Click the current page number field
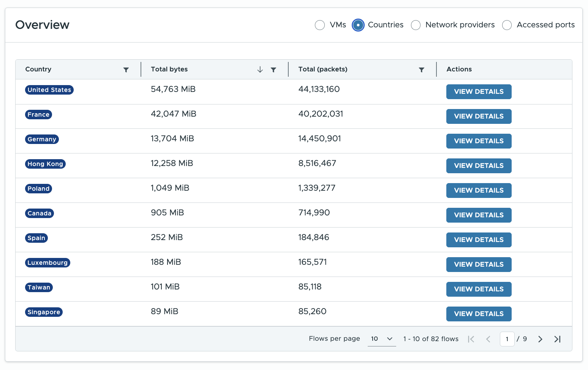 click(x=507, y=339)
